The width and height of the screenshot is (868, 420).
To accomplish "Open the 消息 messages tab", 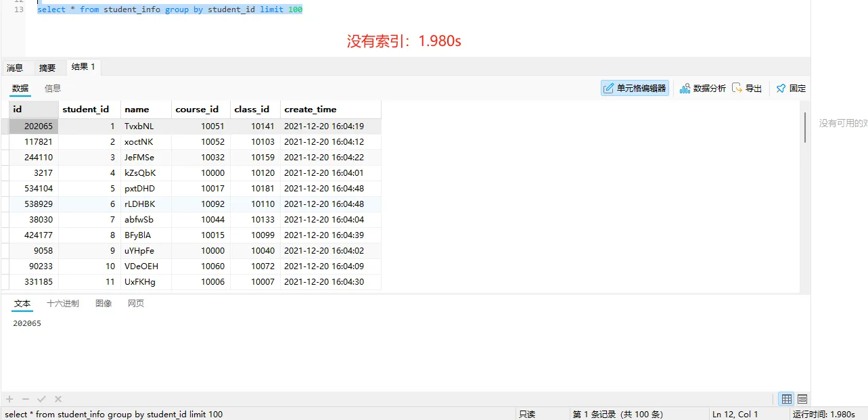I will pyautogui.click(x=15, y=68).
